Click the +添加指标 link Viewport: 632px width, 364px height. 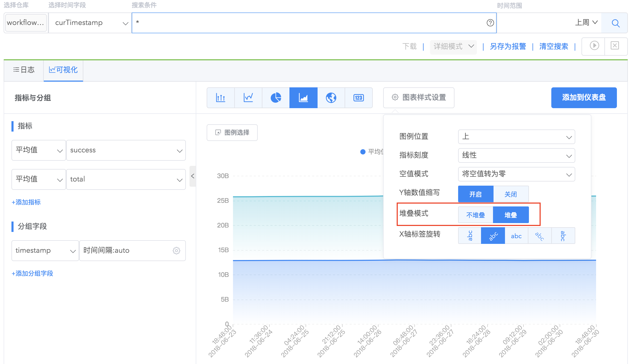coord(26,202)
